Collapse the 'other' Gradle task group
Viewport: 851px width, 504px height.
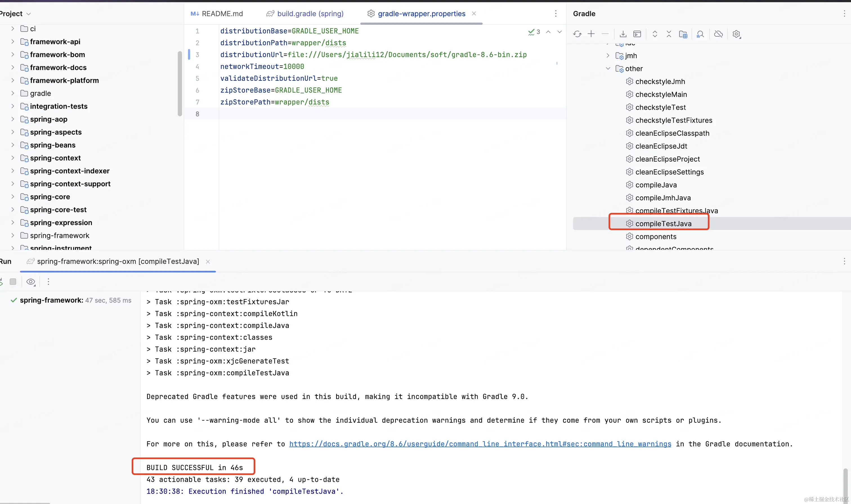pyautogui.click(x=608, y=69)
